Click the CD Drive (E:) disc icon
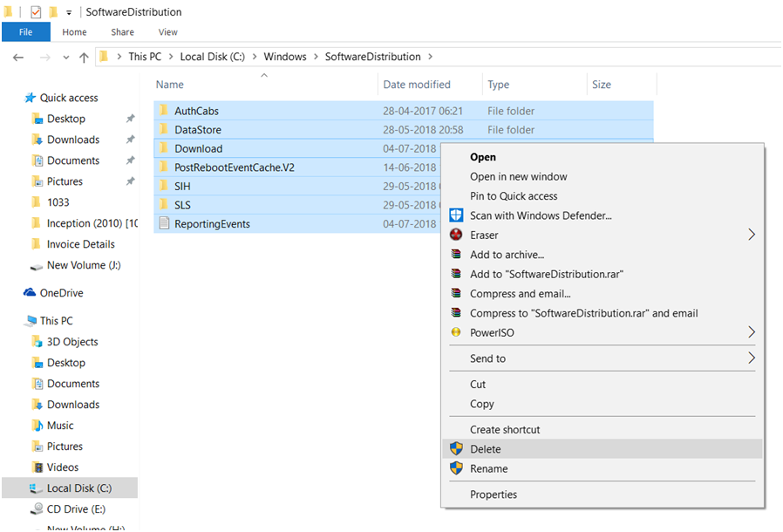Image resolution: width=783 pixels, height=532 pixels. click(37, 508)
